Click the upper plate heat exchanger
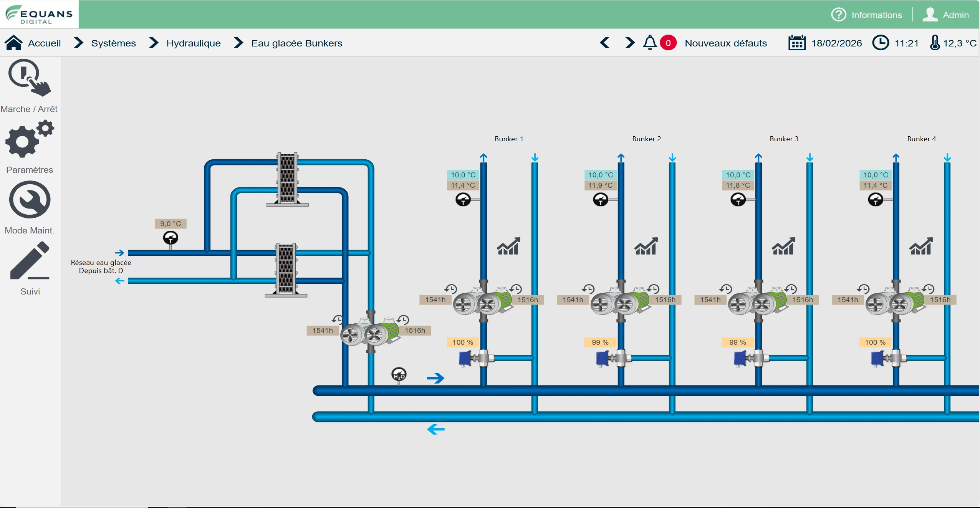 click(288, 180)
